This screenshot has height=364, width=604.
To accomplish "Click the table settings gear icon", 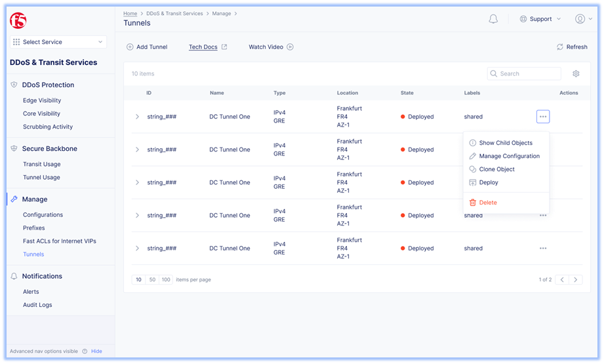I will point(576,73).
